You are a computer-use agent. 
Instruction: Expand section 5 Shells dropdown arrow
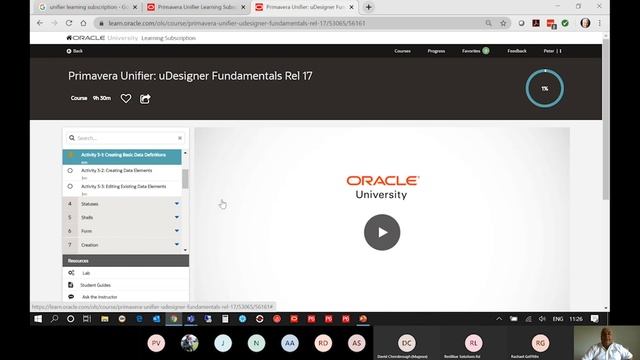click(x=177, y=217)
